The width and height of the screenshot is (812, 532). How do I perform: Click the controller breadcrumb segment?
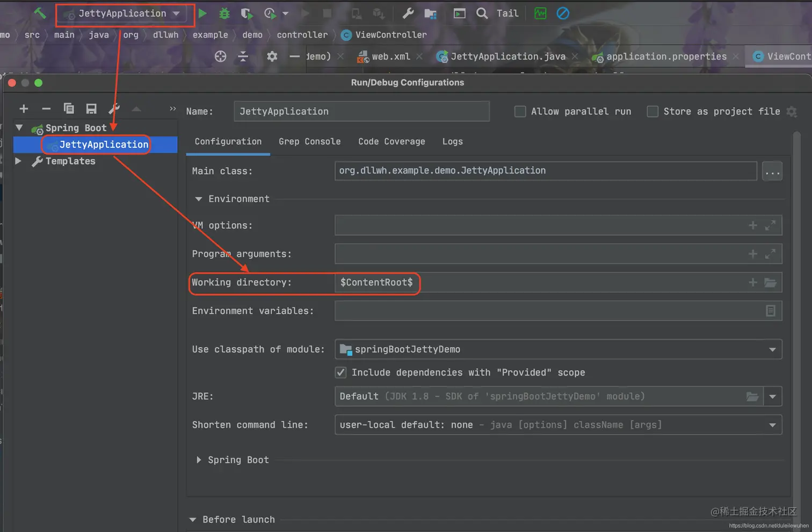(x=302, y=35)
